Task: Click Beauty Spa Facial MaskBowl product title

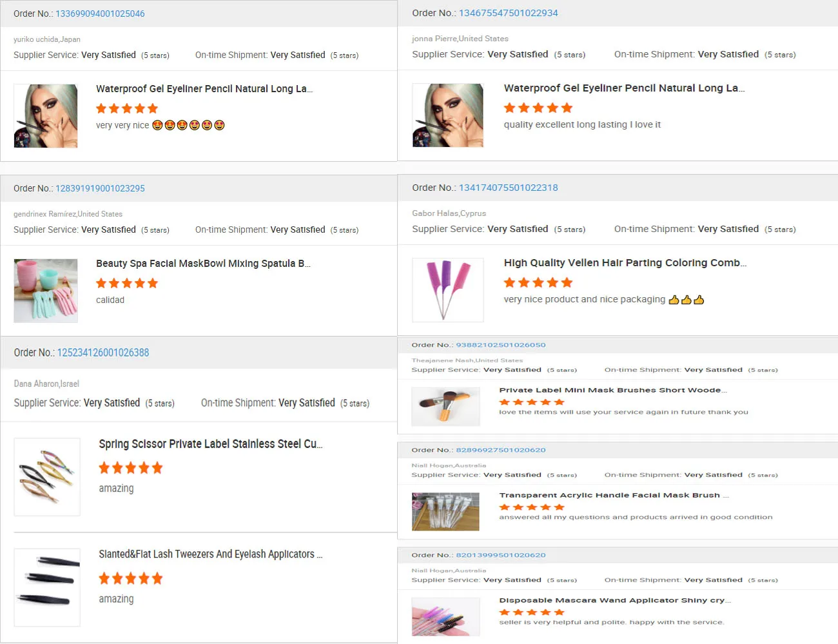Action: point(203,264)
